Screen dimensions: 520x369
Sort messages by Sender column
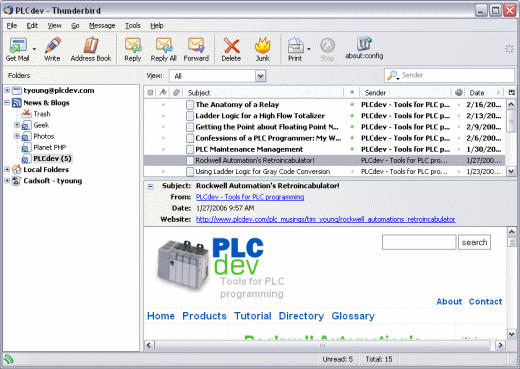(x=405, y=93)
